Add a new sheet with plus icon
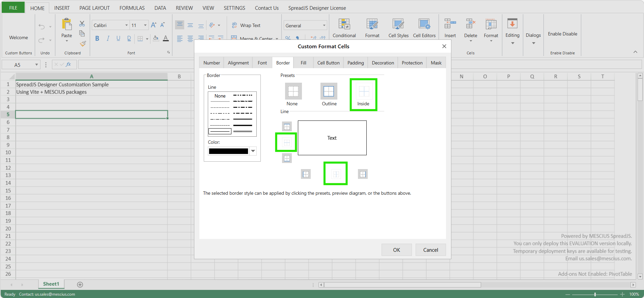 tap(80, 285)
